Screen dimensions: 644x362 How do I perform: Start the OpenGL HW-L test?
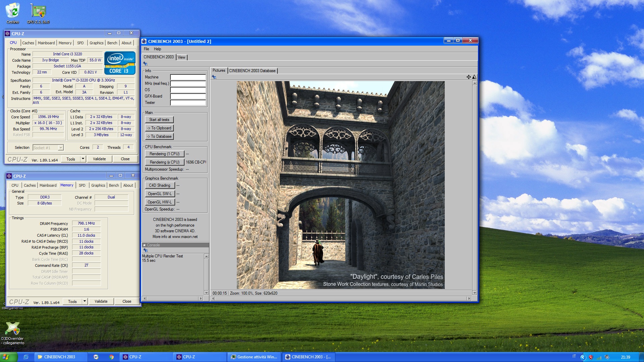160,202
